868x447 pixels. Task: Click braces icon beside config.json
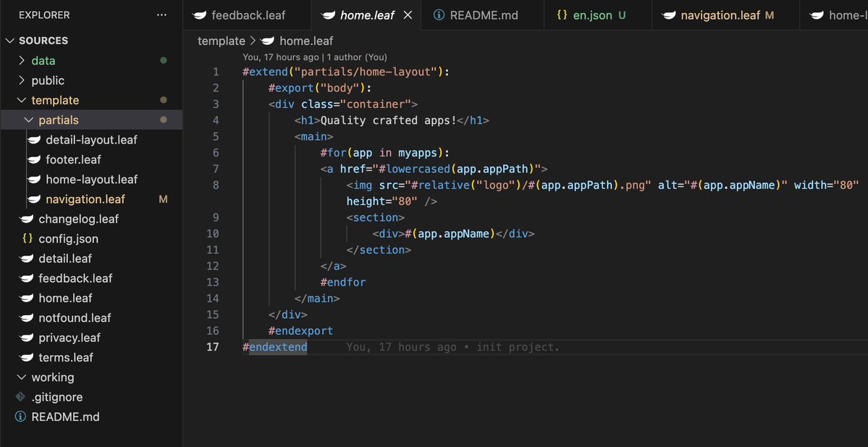pyautogui.click(x=27, y=239)
